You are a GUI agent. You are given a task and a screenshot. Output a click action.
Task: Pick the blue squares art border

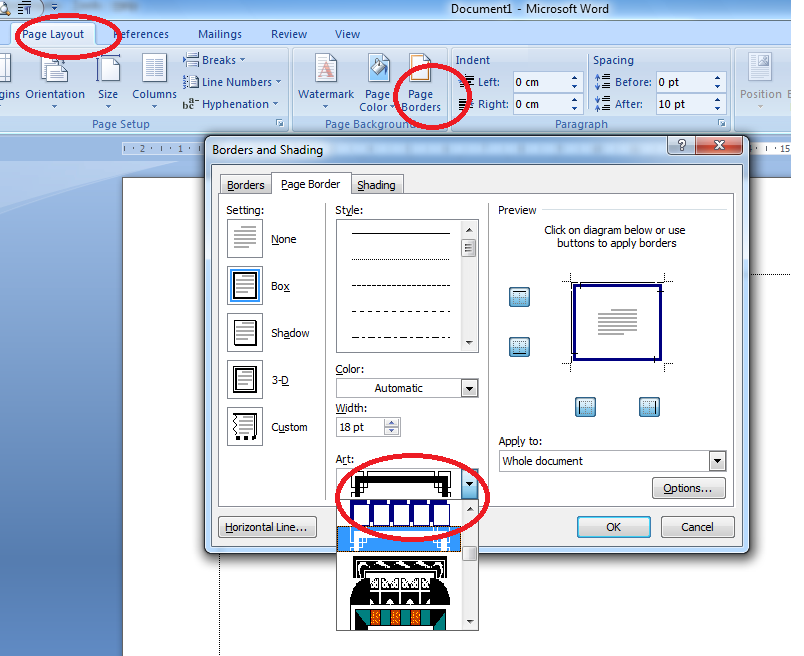[x=400, y=512]
